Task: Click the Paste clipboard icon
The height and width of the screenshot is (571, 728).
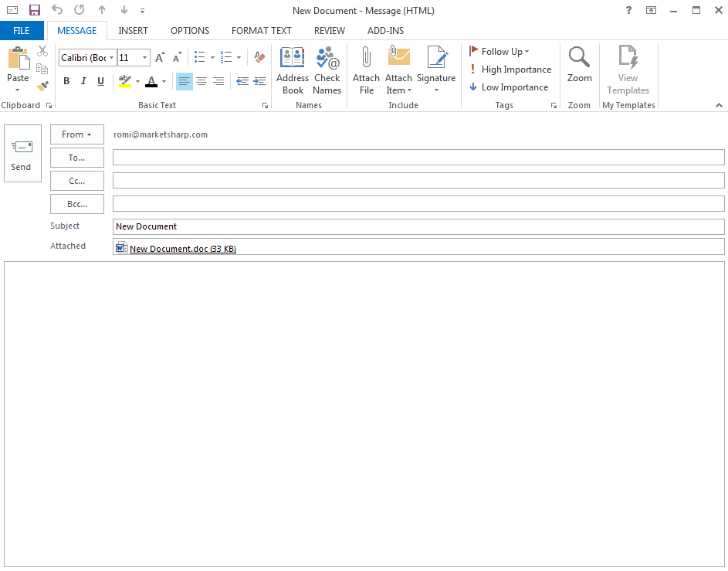Action: pyautogui.click(x=18, y=59)
